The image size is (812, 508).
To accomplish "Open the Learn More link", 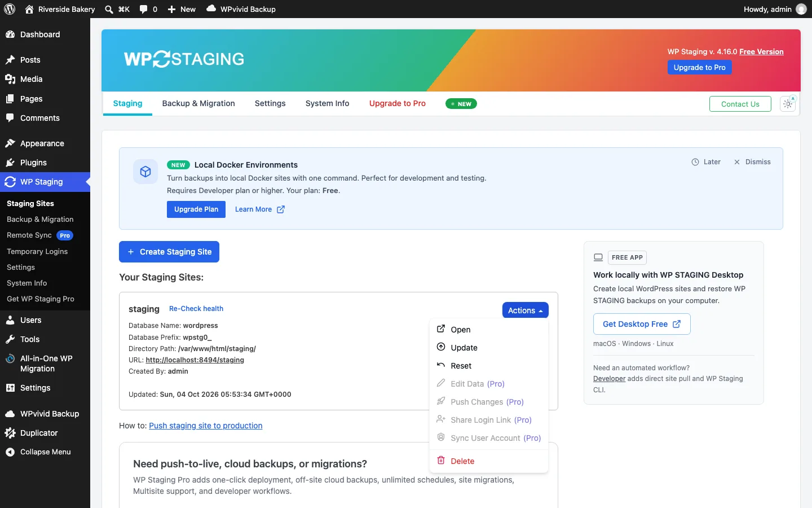I will [260, 209].
